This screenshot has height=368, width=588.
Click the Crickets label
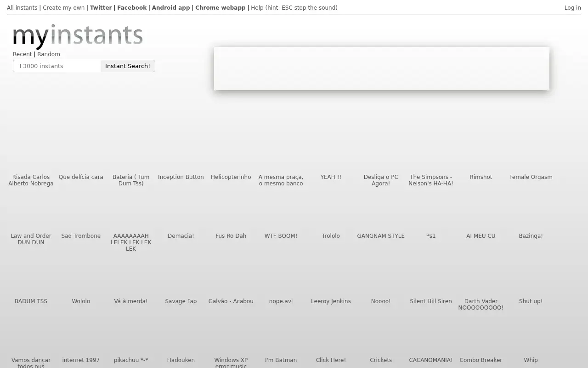click(x=381, y=360)
